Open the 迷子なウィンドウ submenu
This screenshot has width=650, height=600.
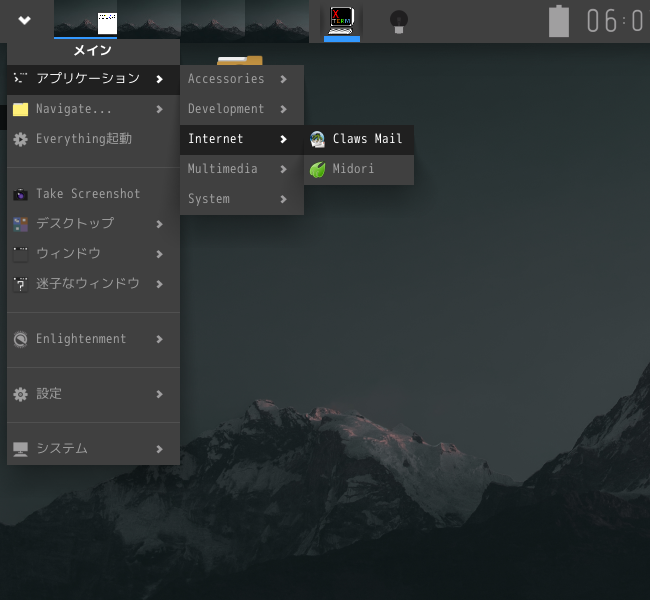tap(93, 284)
